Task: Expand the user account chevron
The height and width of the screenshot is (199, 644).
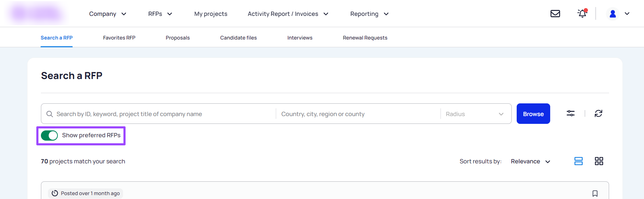Action: (627, 14)
